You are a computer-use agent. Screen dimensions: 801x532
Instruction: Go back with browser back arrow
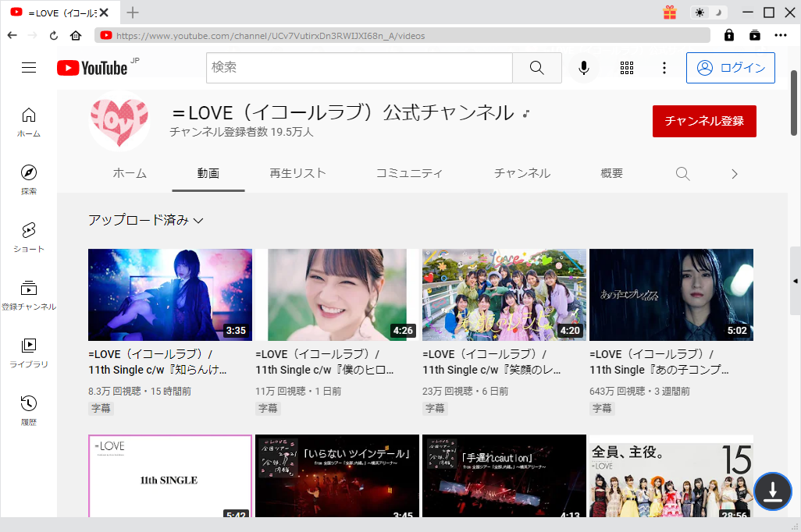point(12,35)
